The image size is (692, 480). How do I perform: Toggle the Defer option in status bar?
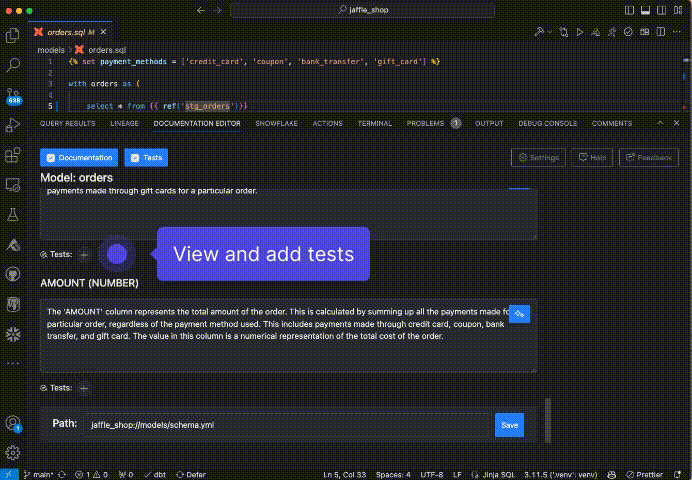191,474
